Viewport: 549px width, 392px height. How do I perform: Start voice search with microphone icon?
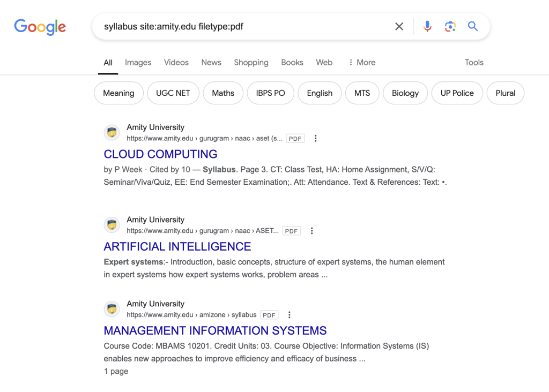pyautogui.click(x=427, y=27)
